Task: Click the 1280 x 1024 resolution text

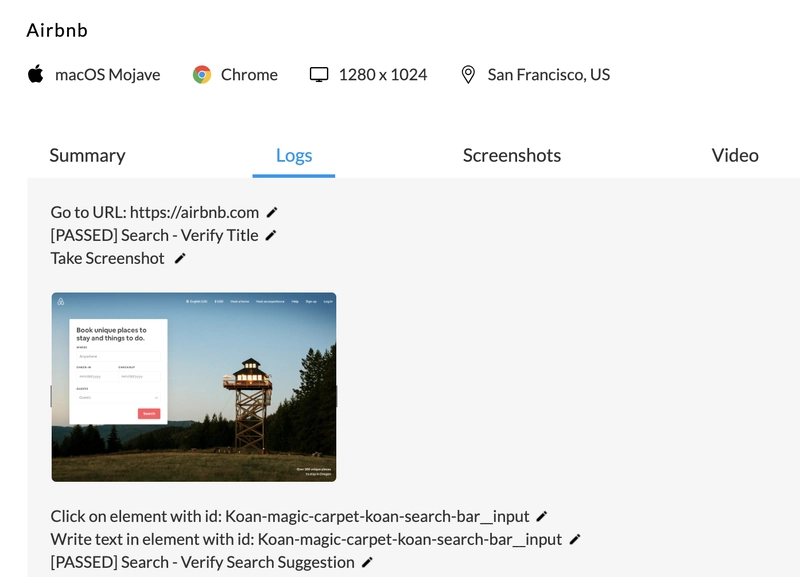Action: [383, 75]
